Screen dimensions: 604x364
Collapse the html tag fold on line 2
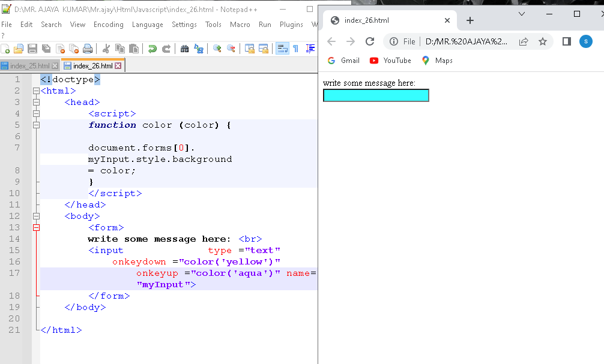36,91
